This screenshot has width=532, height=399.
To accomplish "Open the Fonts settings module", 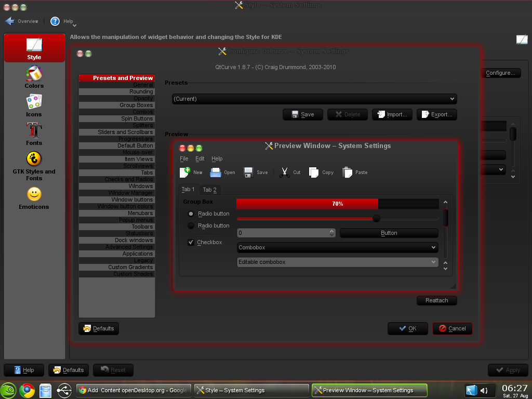I will coord(34,134).
